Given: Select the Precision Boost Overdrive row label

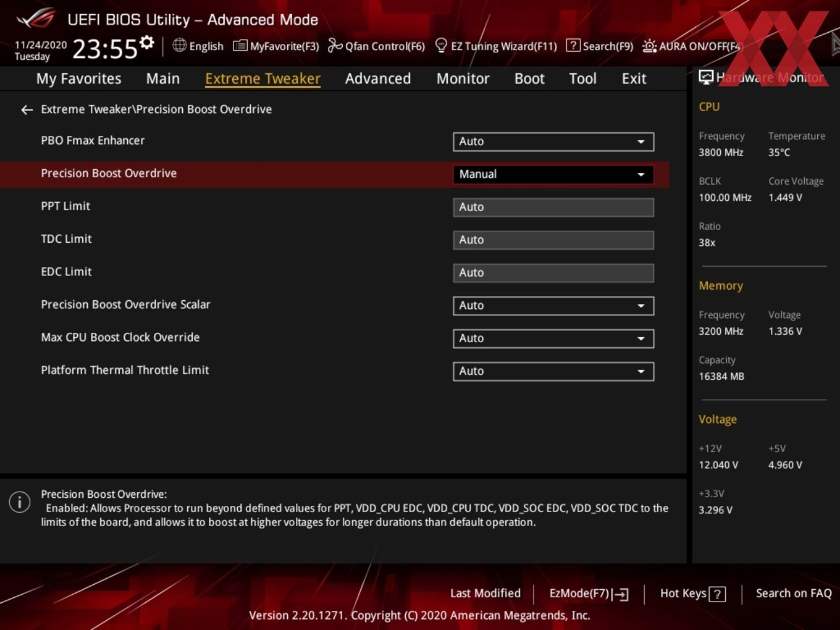Looking at the screenshot, I should coord(109,174).
